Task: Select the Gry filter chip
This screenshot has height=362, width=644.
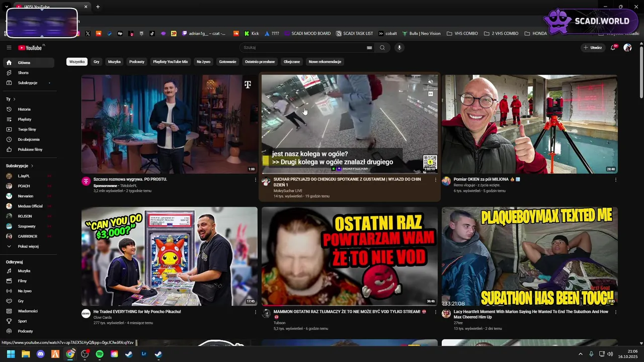Action: (x=96, y=62)
